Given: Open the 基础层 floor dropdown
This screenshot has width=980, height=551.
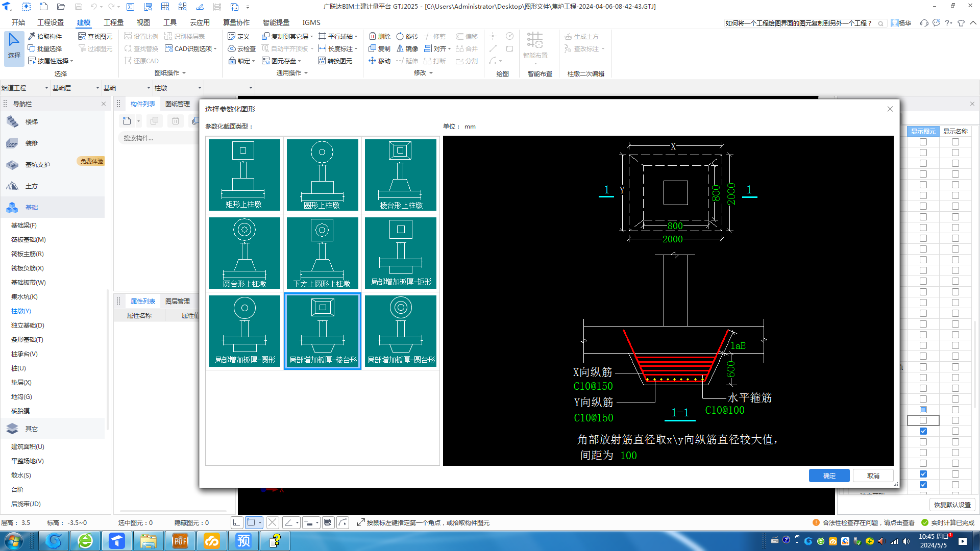Looking at the screenshot, I should [76, 88].
